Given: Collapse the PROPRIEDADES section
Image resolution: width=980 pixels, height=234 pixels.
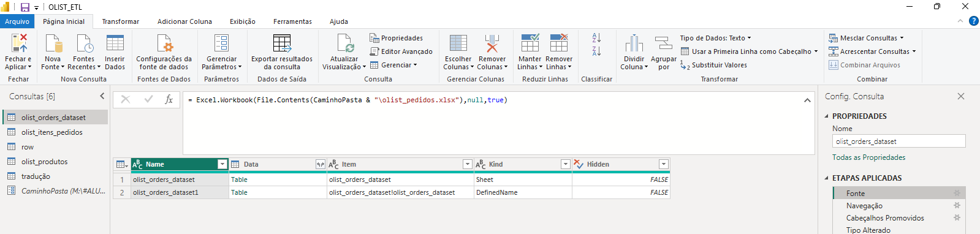Looking at the screenshot, I should tap(826, 116).
